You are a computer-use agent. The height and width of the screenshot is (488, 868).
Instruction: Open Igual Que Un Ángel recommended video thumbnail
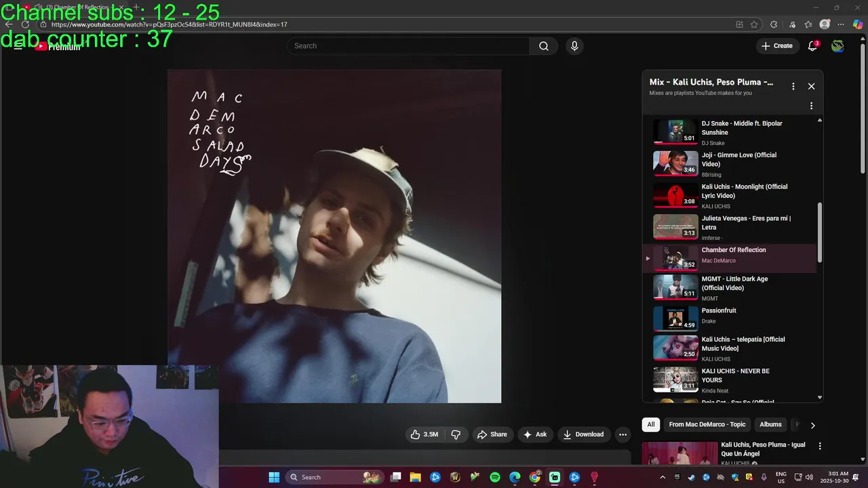[679, 453]
